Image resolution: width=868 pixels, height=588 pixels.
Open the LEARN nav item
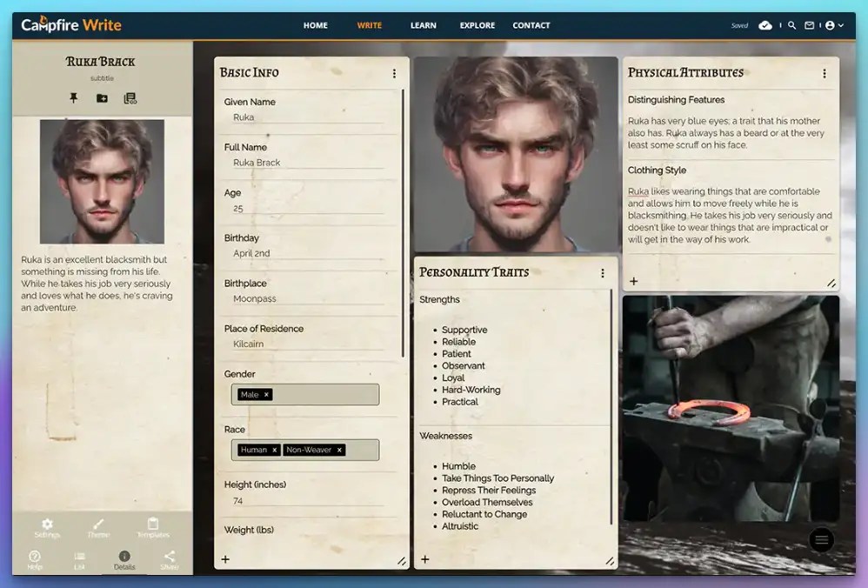coord(424,25)
